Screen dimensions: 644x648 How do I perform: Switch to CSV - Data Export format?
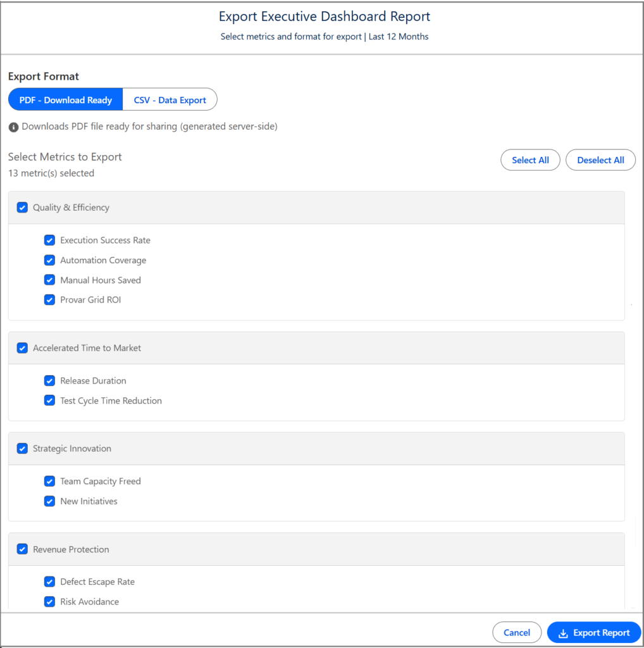tap(170, 100)
